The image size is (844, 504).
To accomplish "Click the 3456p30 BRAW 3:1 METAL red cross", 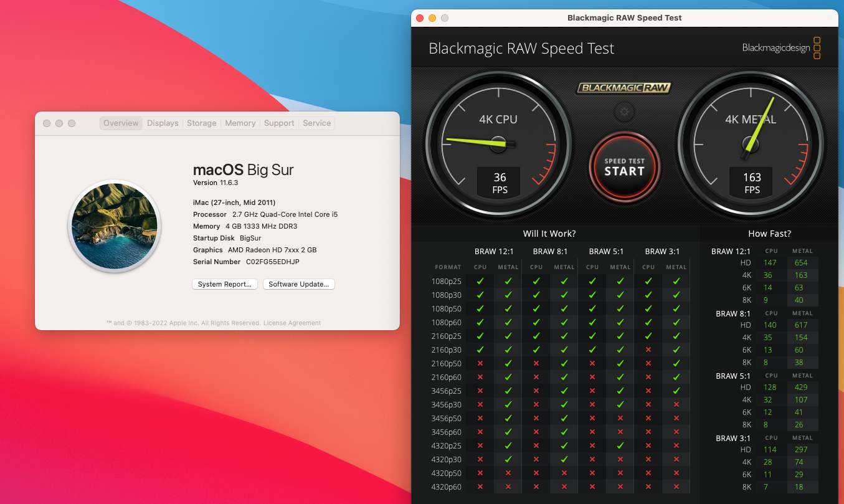I will pos(676,404).
